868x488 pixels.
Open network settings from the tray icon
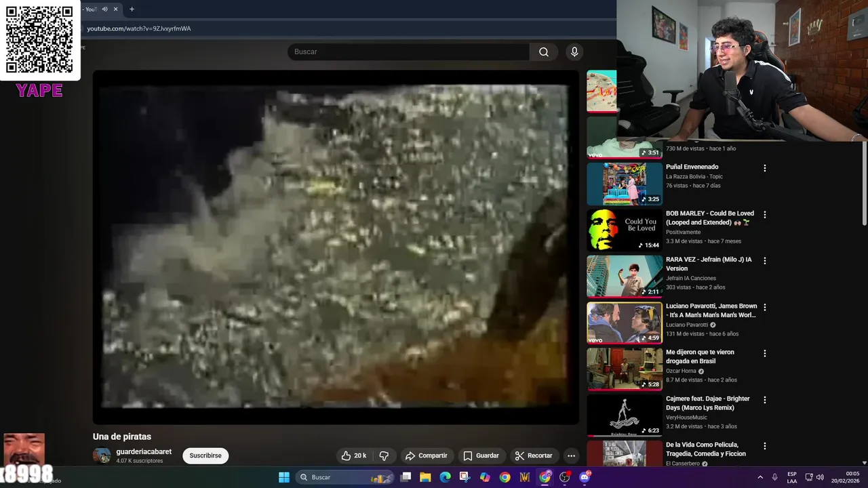point(809,477)
